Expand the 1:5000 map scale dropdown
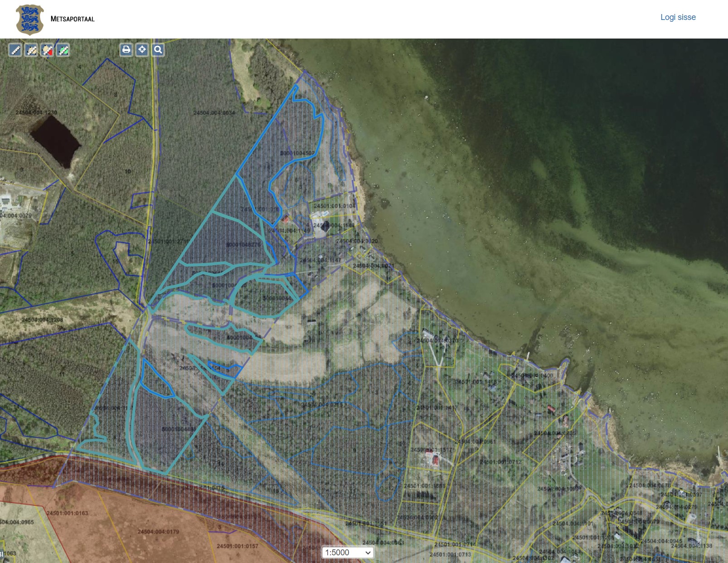The height and width of the screenshot is (563, 728). pos(348,553)
